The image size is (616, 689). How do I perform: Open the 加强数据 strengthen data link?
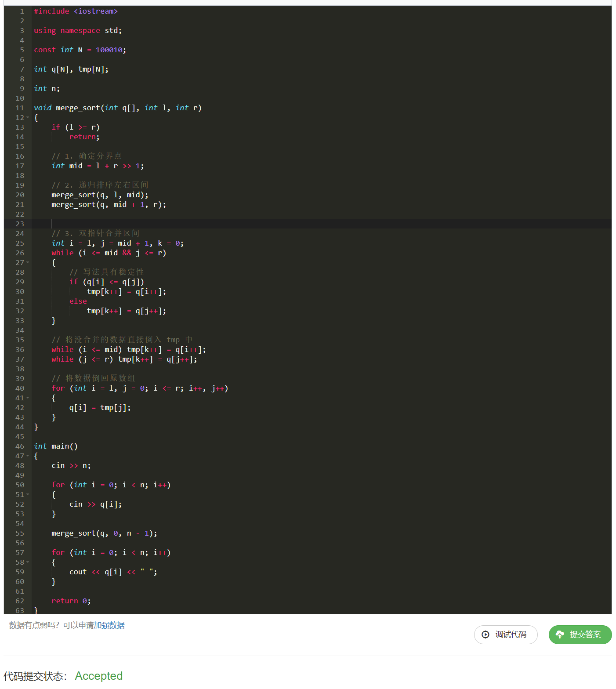tap(109, 625)
